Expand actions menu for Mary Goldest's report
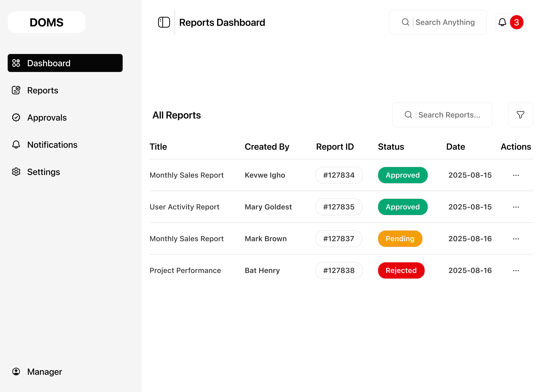 point(516,207)
